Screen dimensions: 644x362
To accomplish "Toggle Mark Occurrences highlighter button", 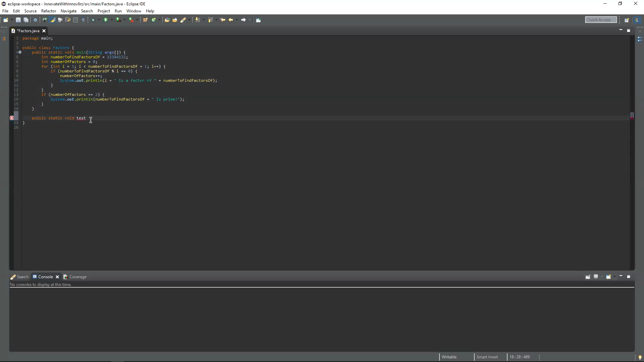I will [x=53, y=20].
